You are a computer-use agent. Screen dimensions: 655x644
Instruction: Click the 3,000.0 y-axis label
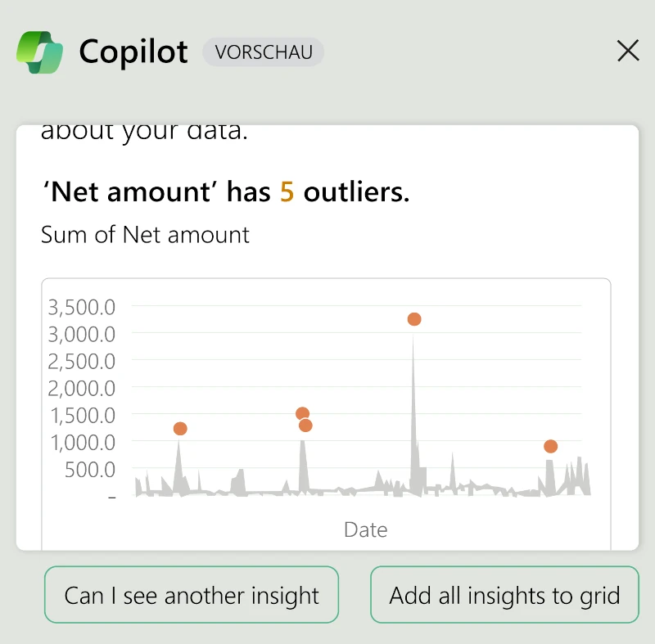click(x=81, y=334)
